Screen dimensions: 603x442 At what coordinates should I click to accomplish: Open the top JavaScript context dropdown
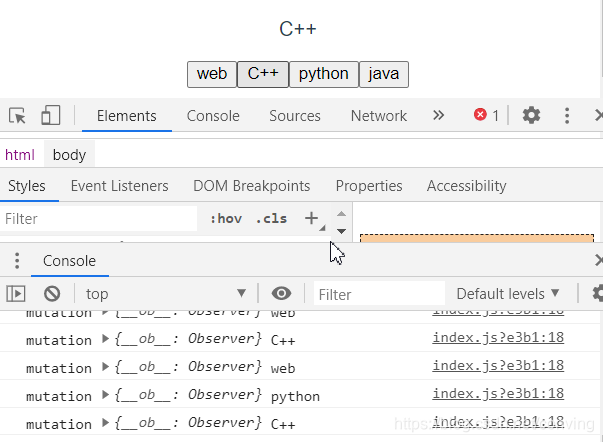(165, 293)
